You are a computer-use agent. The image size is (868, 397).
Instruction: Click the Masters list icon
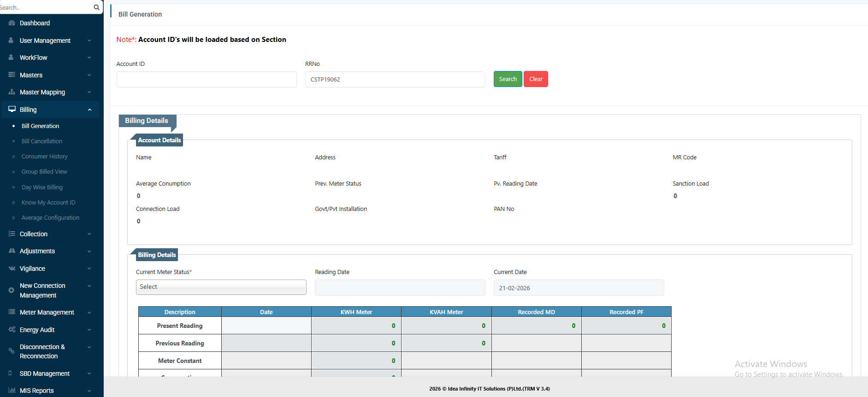[x=12, y=75]
